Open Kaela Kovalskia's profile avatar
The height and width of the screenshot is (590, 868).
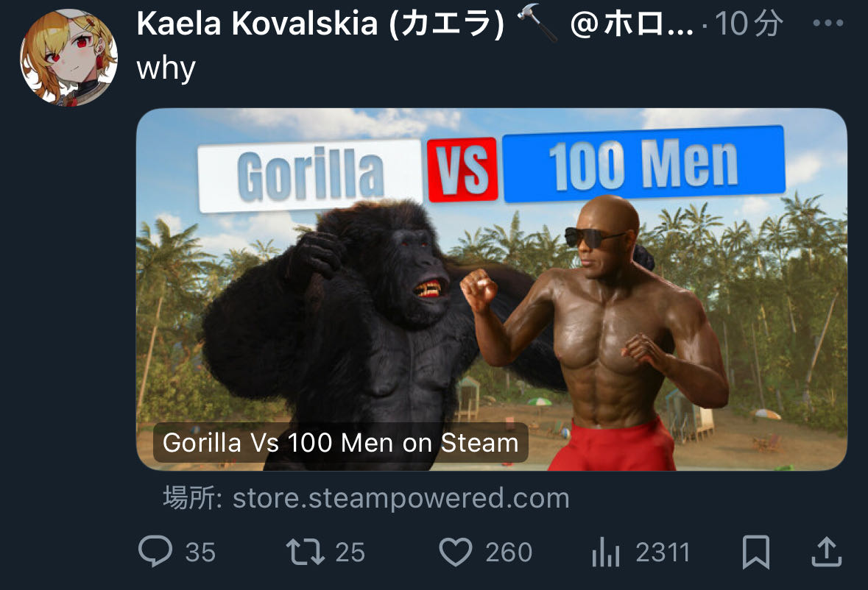68,57
